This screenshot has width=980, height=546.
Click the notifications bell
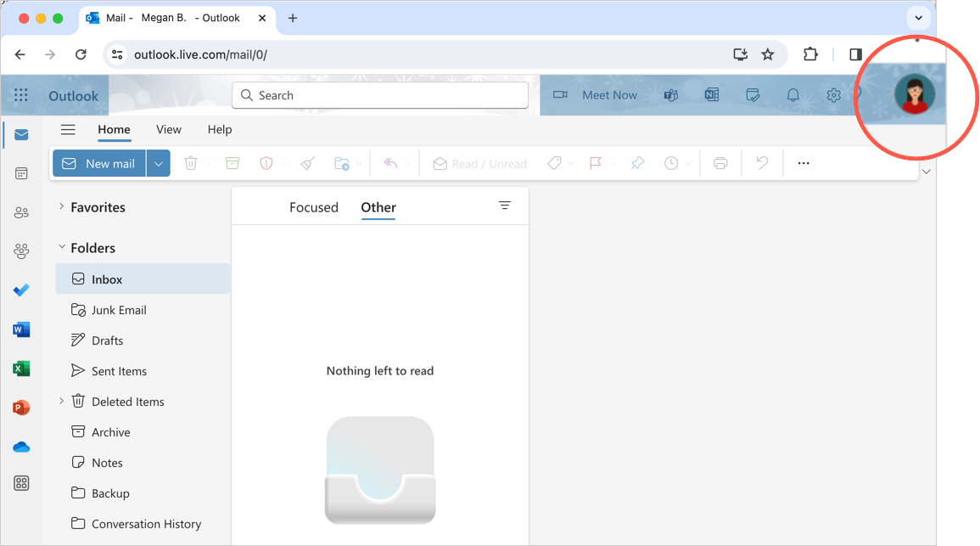[792, 95]
